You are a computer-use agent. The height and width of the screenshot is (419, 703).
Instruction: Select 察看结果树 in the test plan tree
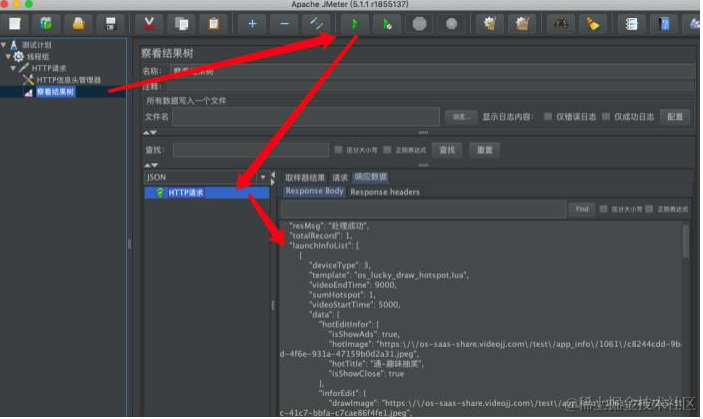tap(55, 92)
